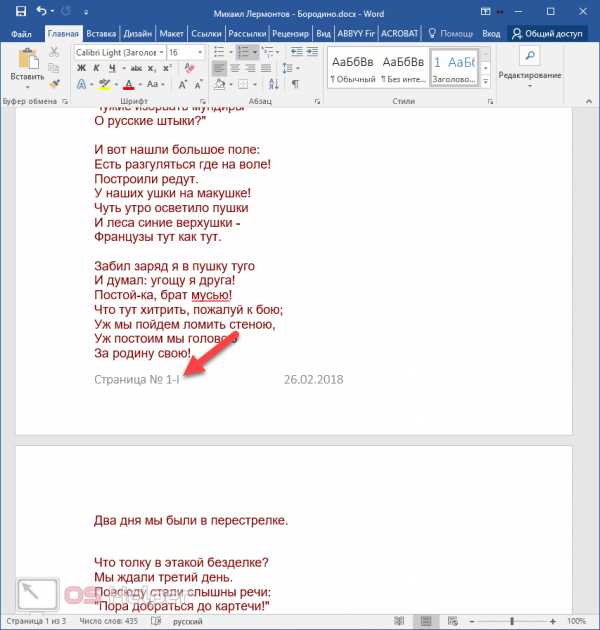Apply the Заголовок 1 style
The image size is (600, 630).
pyautogui.click(x=454, y=67)
